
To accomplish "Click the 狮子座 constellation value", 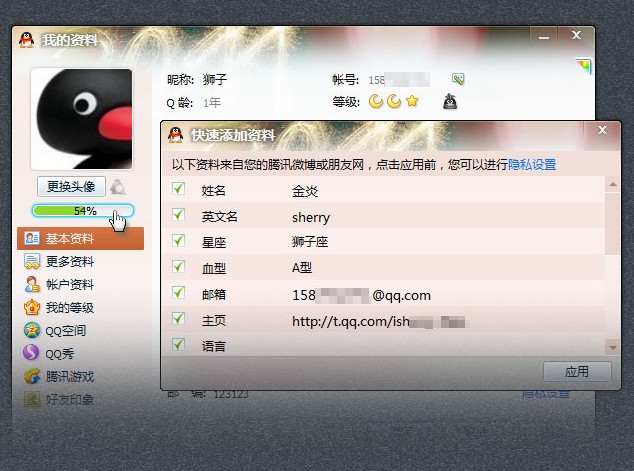I will (310, 242).
